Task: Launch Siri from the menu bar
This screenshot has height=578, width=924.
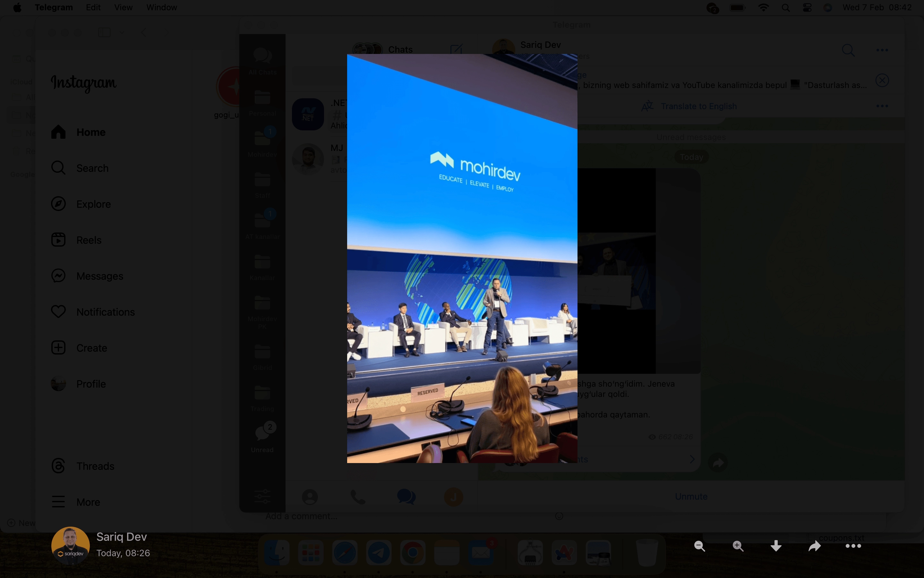Action: coord(828,8)
